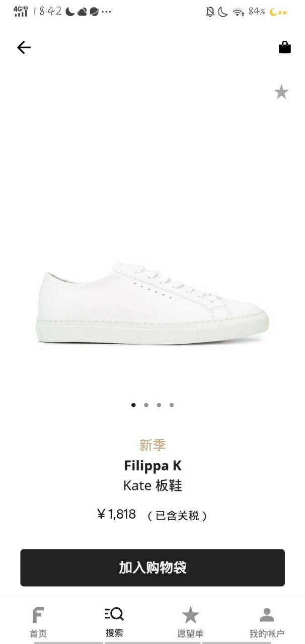This screenshot has height=644, width=305.
Task: Tap the 新季 new season label
Action: coord(152,445)
